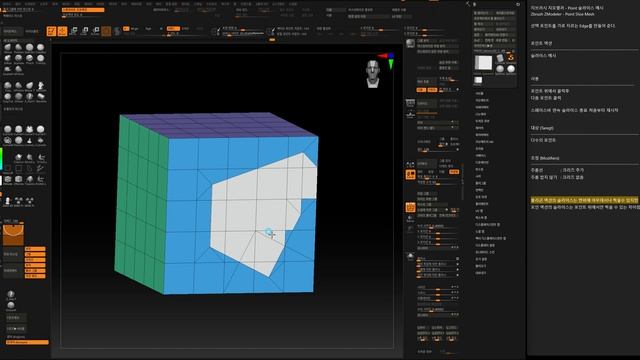Screen dimensions: 640x360
Task: Select the cylinder tool thumbnail in Tool palette
Action: (x=500, y=58)
